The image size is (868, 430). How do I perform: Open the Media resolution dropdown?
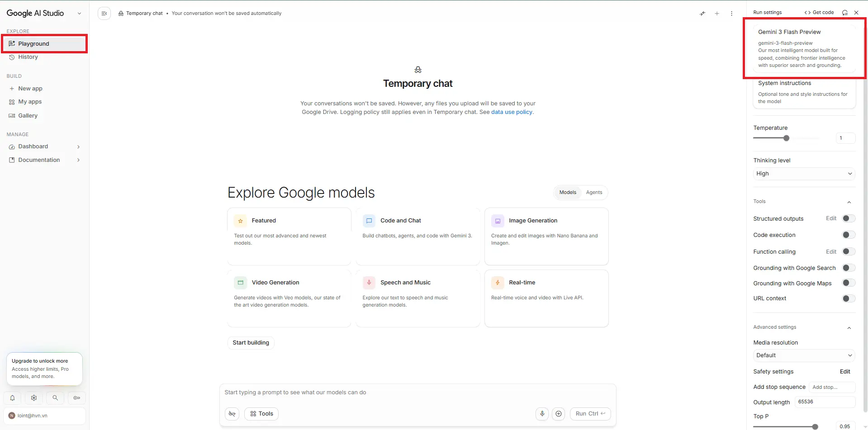click(804, 355)
